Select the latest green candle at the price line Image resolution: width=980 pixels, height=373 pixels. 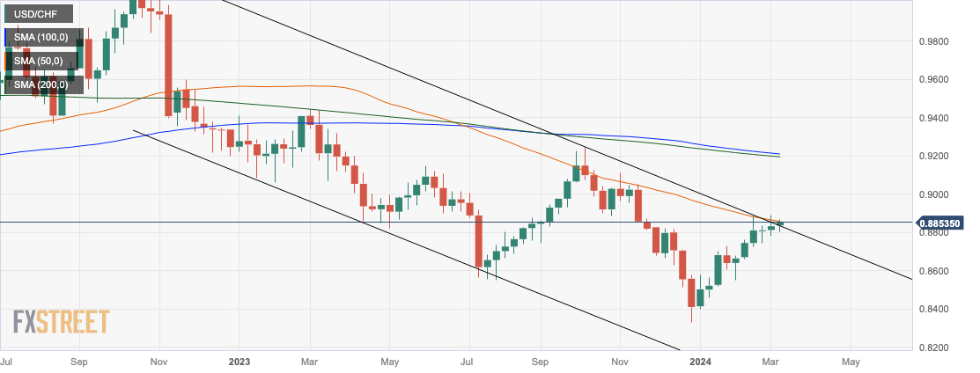pyautogui.click(x=780, y=223)
